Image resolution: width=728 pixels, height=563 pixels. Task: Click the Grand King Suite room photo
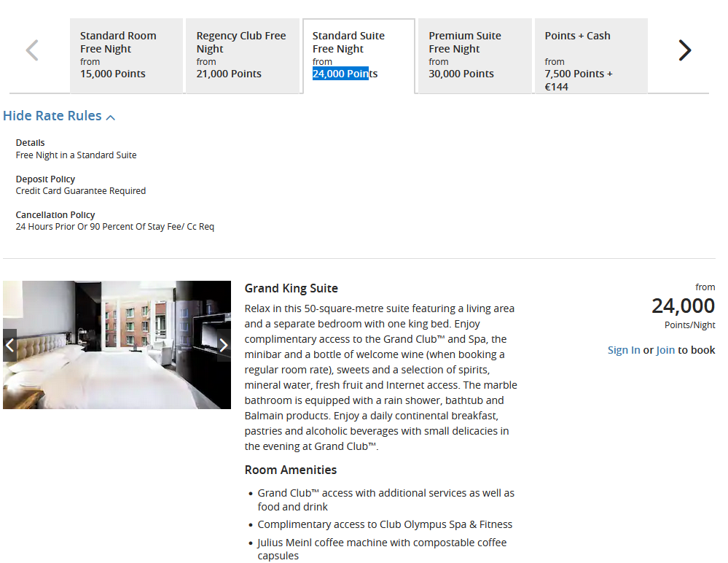117,344
